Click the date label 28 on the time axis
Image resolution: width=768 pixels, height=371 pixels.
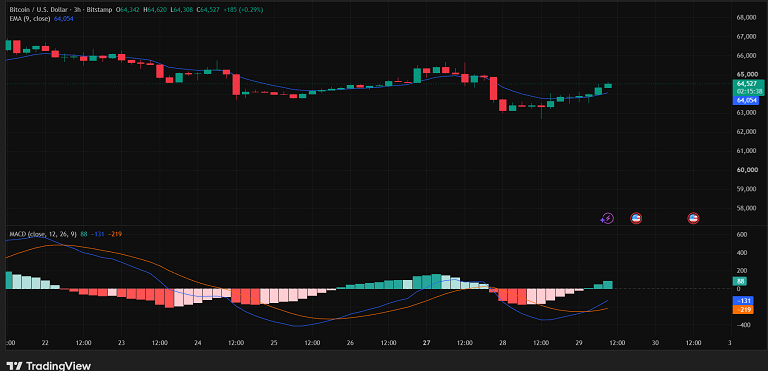coord(503,343)
